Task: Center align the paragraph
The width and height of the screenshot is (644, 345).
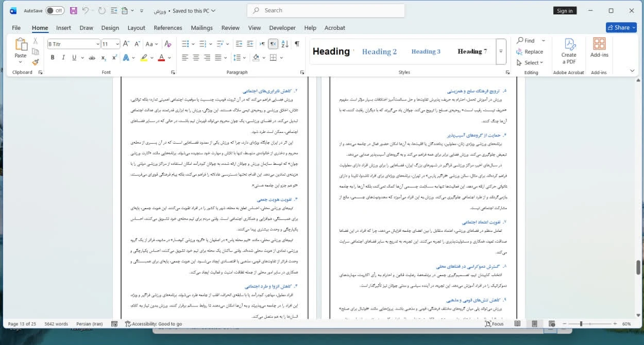Action: pyautogui.click(x=196, y=58)
